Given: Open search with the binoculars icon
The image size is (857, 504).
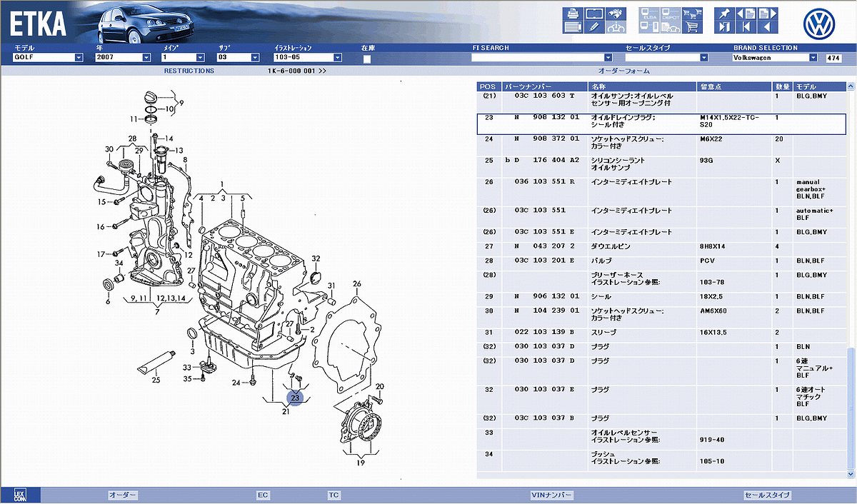Looking at the screenshot, I should coord(615,13).
